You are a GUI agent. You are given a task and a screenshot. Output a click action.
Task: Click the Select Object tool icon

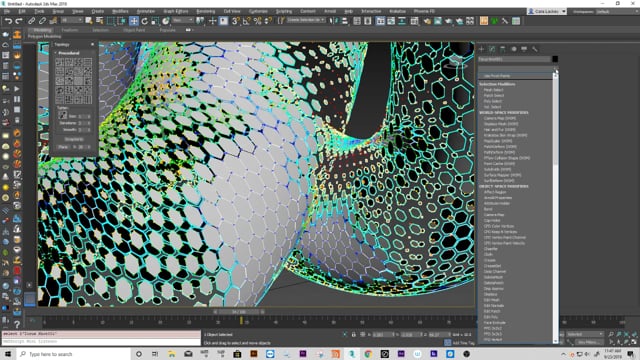click(89, 21)
